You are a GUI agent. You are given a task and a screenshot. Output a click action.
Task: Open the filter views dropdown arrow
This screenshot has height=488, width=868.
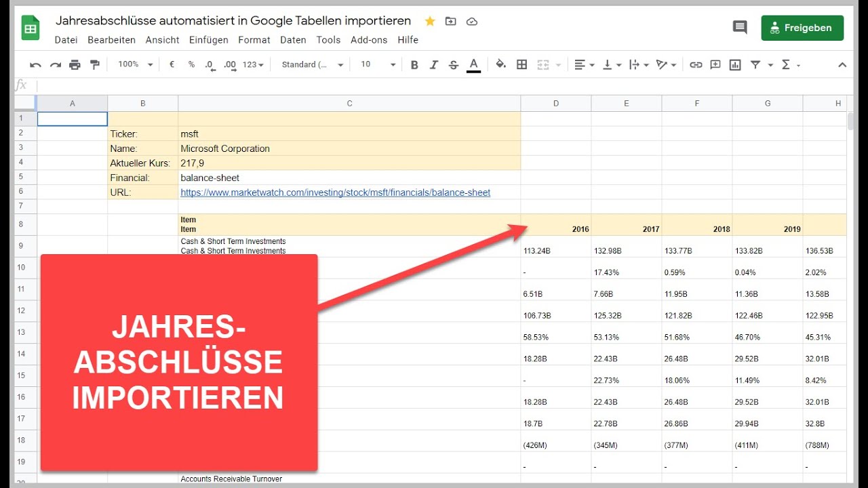[x=770, y=65]
